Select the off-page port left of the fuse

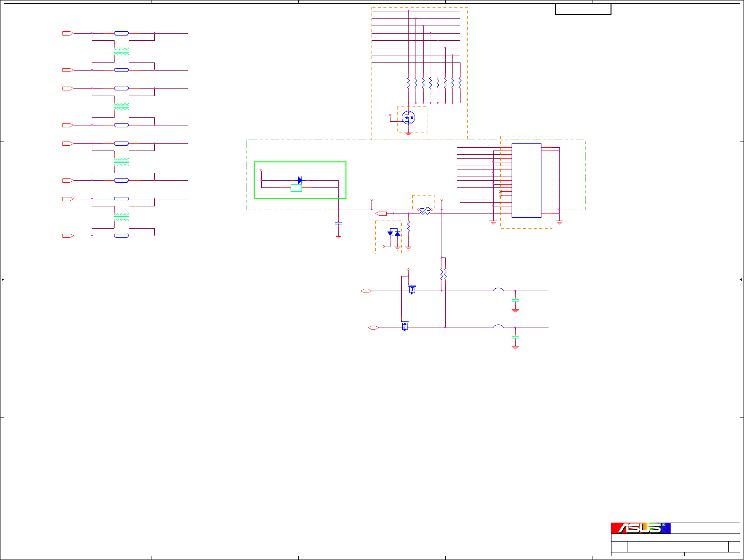[x=381, y=213]
